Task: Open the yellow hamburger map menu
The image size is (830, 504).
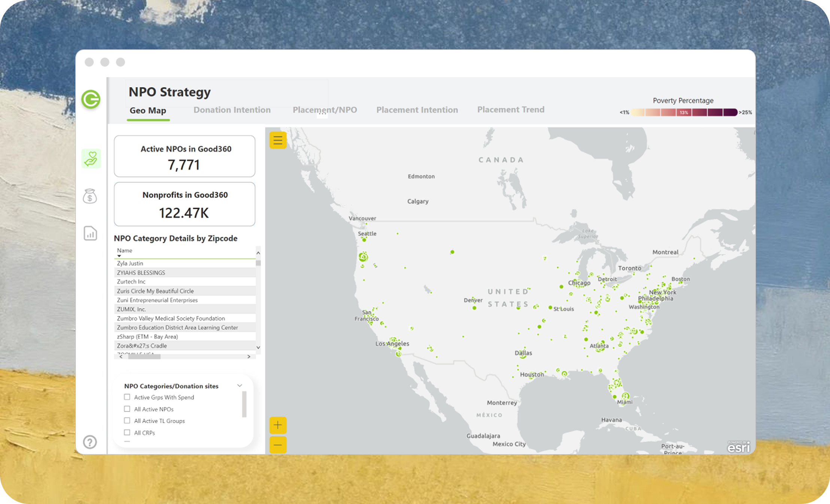Action: pyautogui.click(x=278, y=140)
